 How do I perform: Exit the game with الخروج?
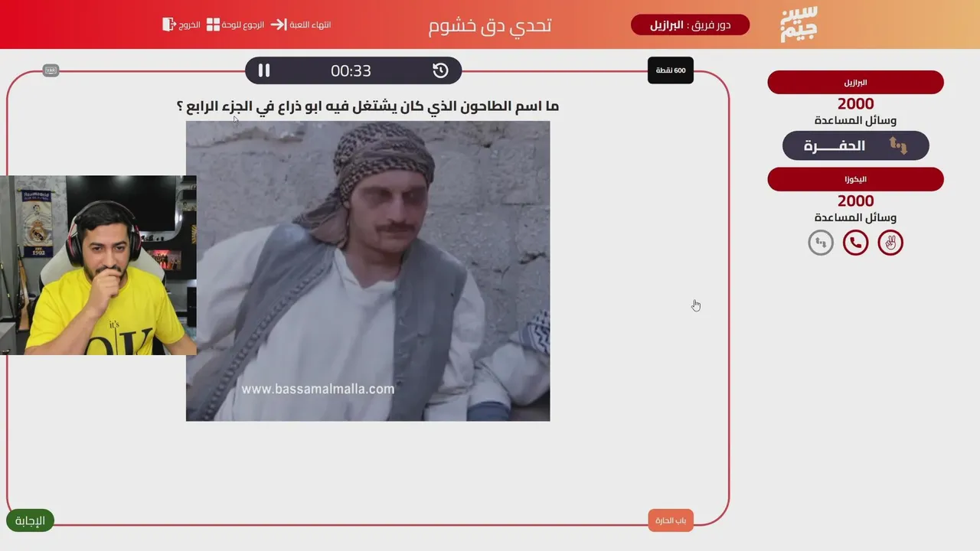[181, 24]
